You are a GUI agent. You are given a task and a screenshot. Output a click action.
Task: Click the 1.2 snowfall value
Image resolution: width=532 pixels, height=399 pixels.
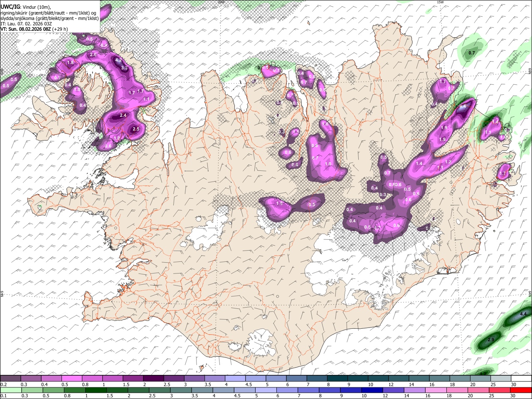click(x=448, y=162)
